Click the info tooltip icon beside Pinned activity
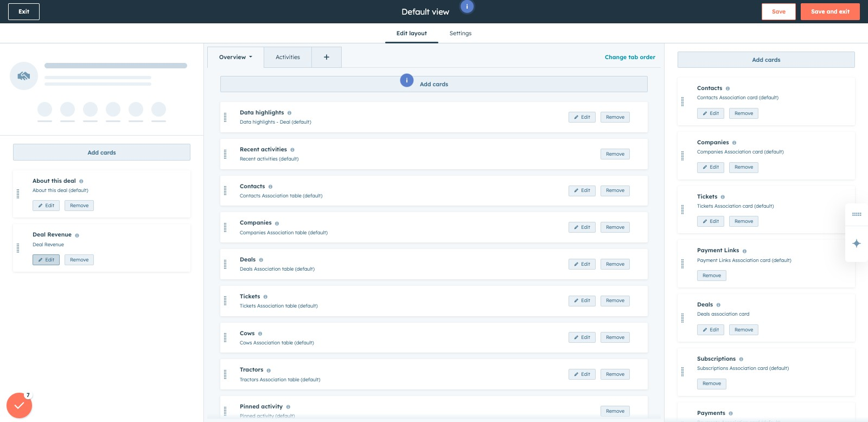The height and width of the screenshot is (422, 868). (x=288, y=407)
